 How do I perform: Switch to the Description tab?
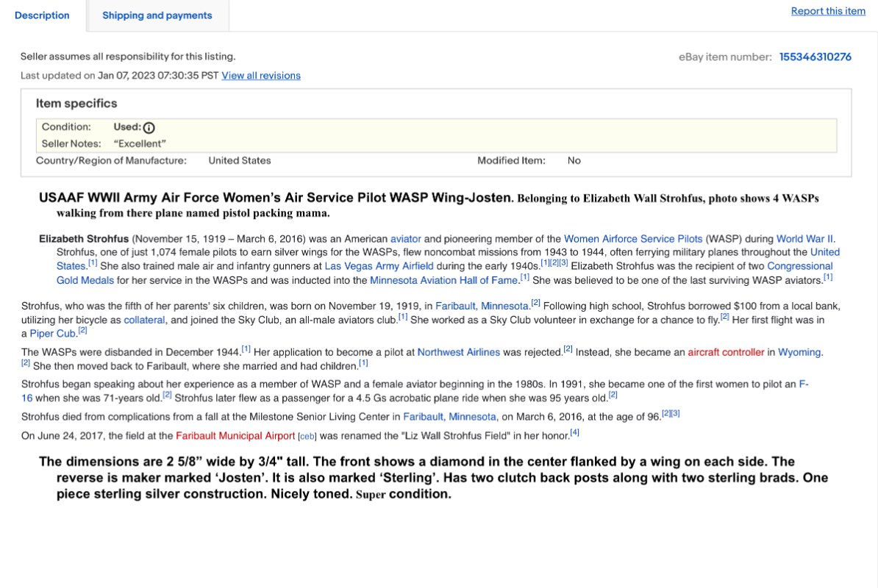click(x=42, y=15)
